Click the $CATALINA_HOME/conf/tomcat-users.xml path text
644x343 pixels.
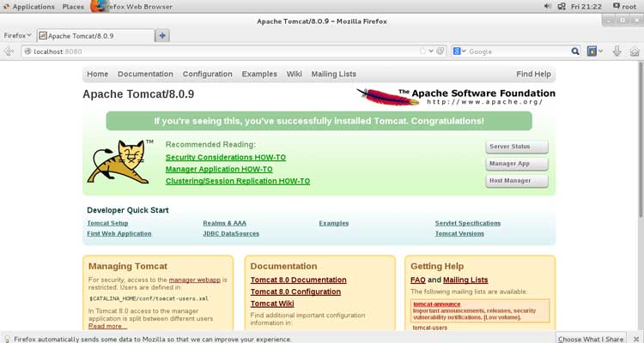pyautogui.click(x=149, y=298)
